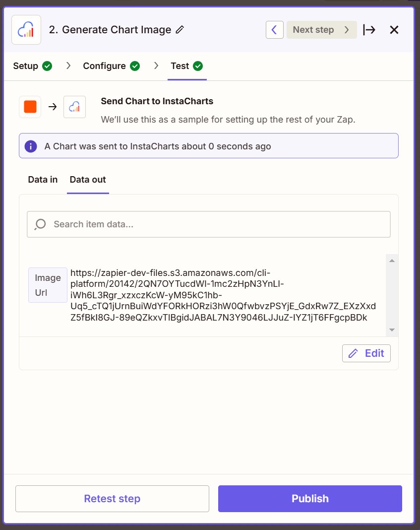Screen dimensions: 420x530
Task: Click the amazonaws image URL value
Action: click(223, 295)
